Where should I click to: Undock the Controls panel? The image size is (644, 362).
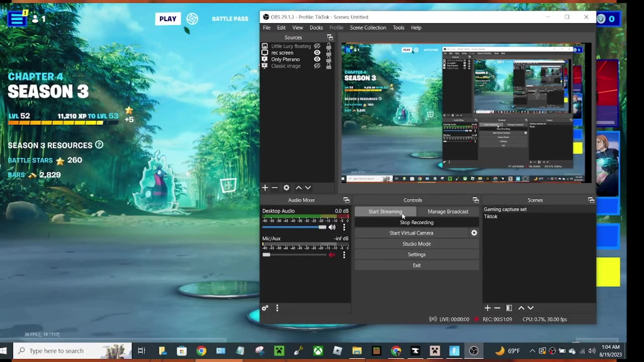pos(475,200)
